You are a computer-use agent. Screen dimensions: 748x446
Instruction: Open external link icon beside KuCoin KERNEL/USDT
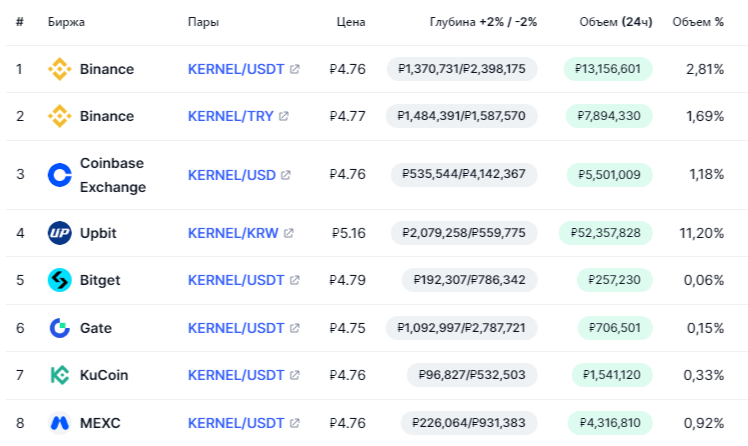coord(295,375)
